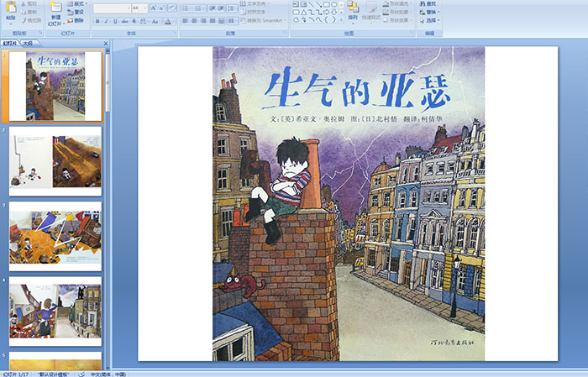Screen dimensions: 588x377
Task: Click the spell check status icon
Action: tap(81, 374)
